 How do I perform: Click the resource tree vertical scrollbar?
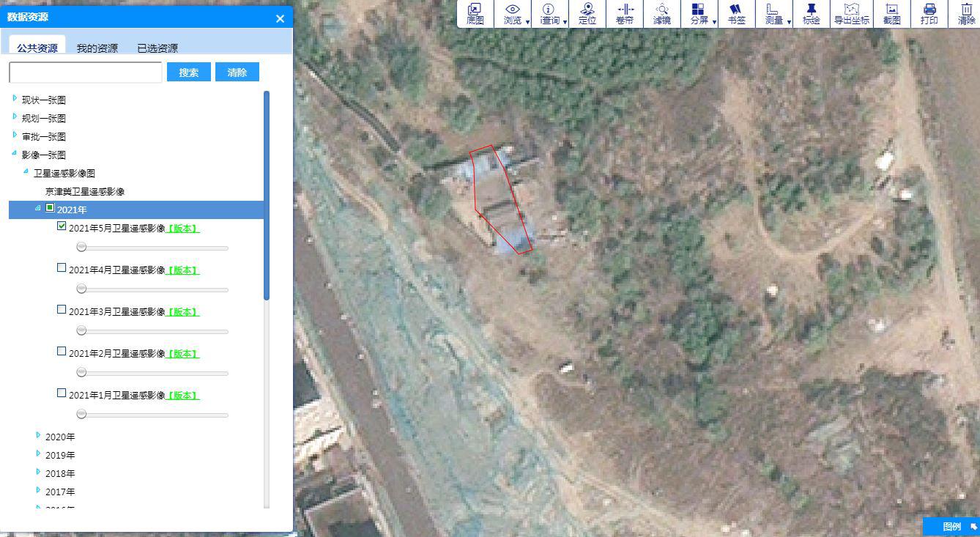pos(267,195)
